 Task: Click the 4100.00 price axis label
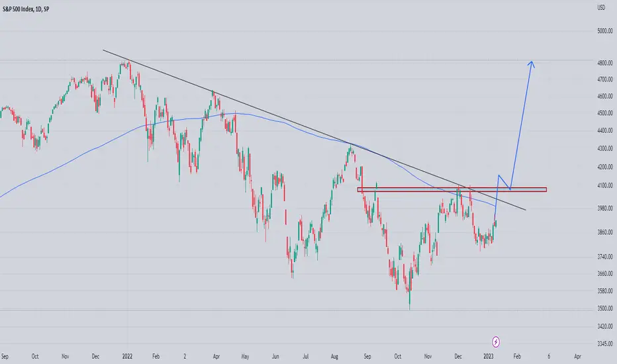tap(605, 185)
